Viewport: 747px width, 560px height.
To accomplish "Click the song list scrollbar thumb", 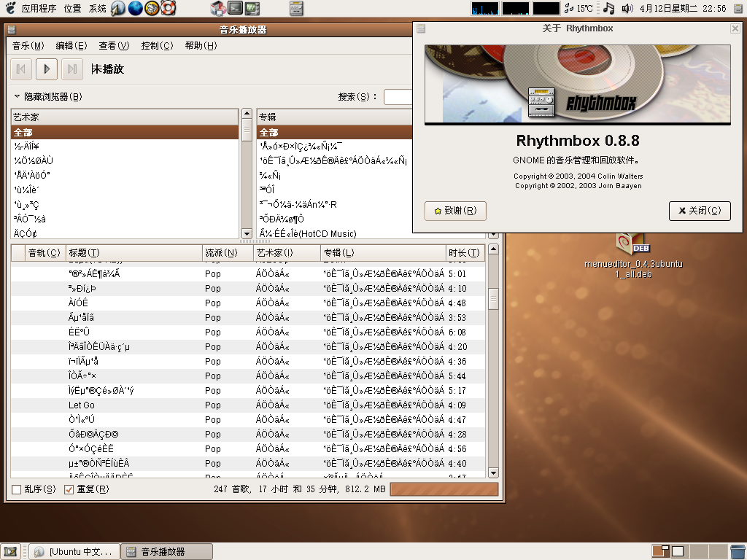I will coord(494,299).
